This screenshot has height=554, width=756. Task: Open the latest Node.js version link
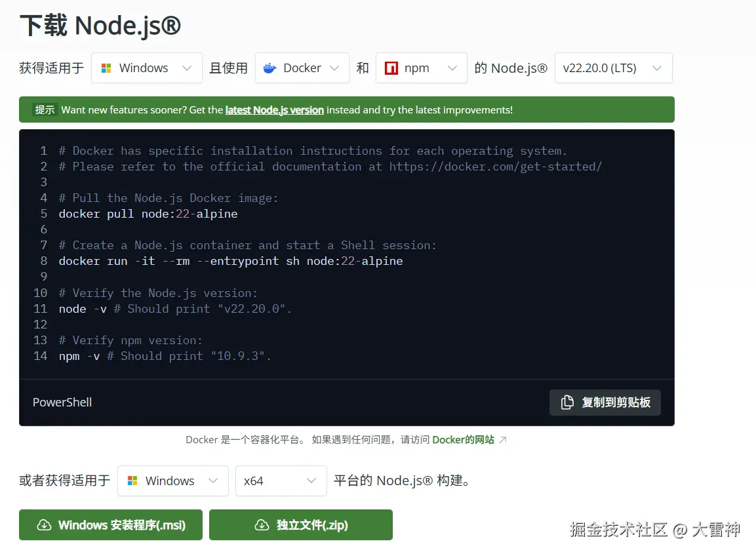274,110
